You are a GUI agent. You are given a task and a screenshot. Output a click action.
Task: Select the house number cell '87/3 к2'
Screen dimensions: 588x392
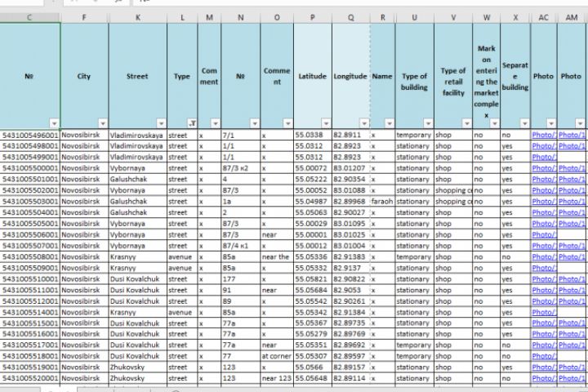(240, 168)
